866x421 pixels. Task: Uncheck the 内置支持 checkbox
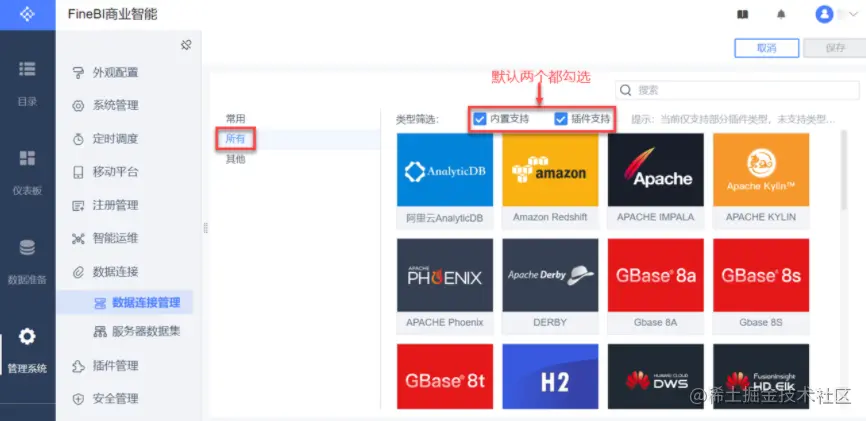pos(480,118)
